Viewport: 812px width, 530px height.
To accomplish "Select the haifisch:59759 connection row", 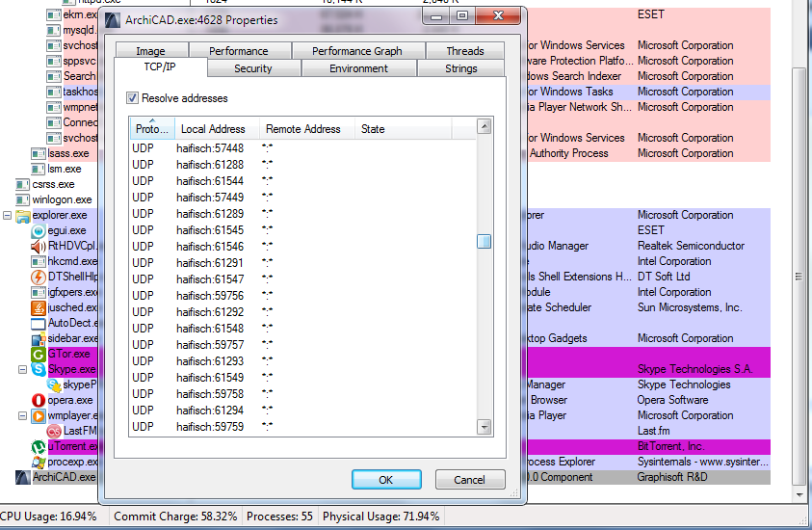I will pyautogui.click(x=303, y=427).
